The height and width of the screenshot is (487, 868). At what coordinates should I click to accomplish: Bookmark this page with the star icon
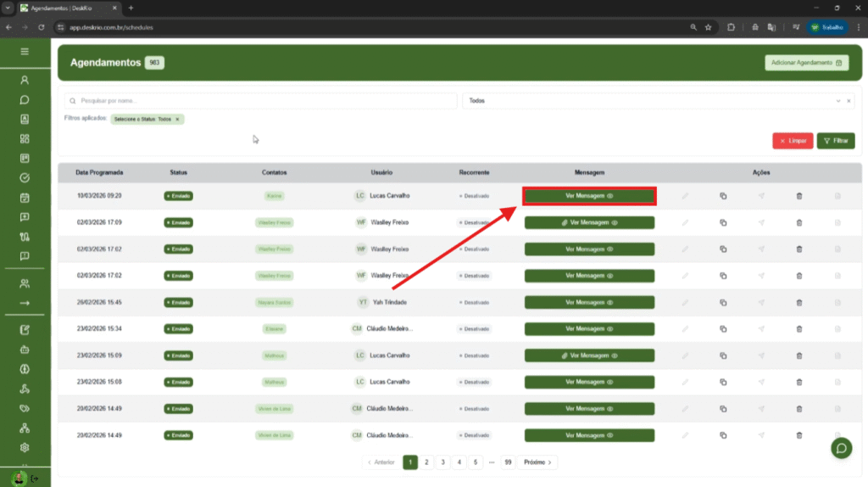[708, 27]
